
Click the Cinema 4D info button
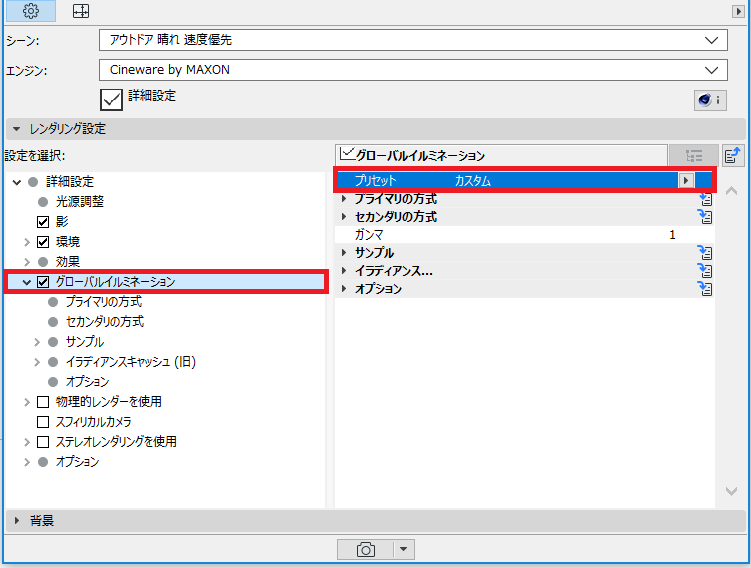click(x=710, y=100)
